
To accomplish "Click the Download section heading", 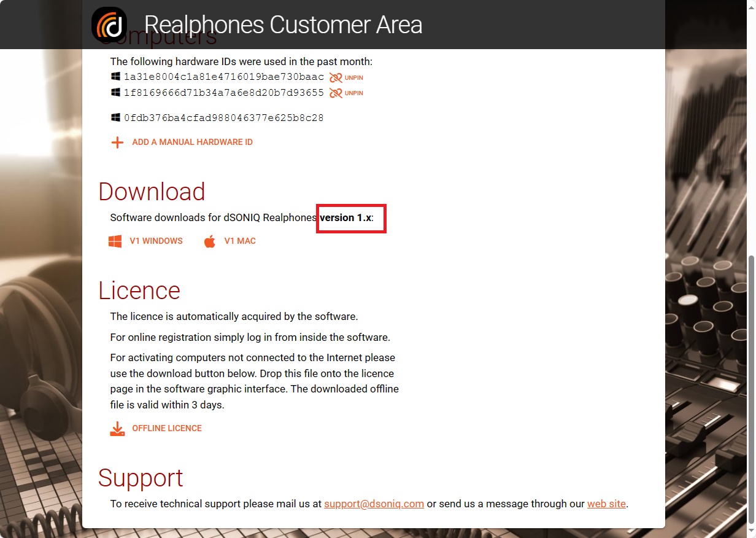I will 152,192.
